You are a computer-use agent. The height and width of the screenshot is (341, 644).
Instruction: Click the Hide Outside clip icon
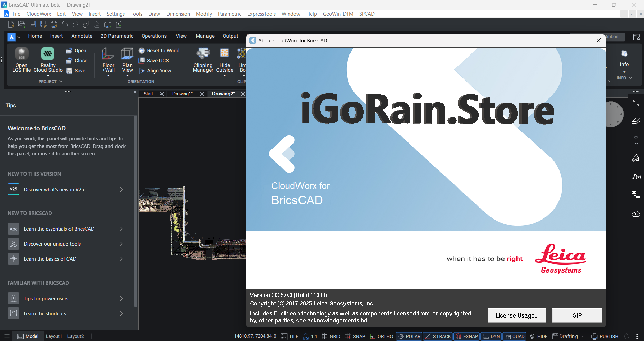pyautogui.click(x=224, y=54)
